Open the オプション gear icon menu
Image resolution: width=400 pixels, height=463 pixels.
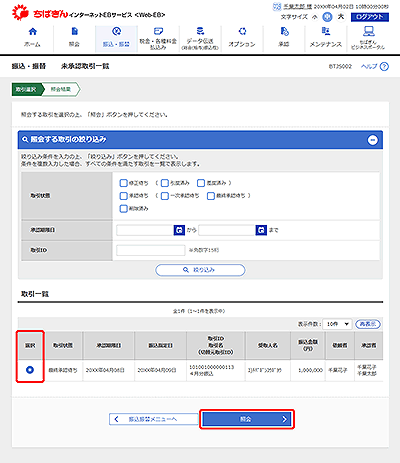(x=242, y=32)
